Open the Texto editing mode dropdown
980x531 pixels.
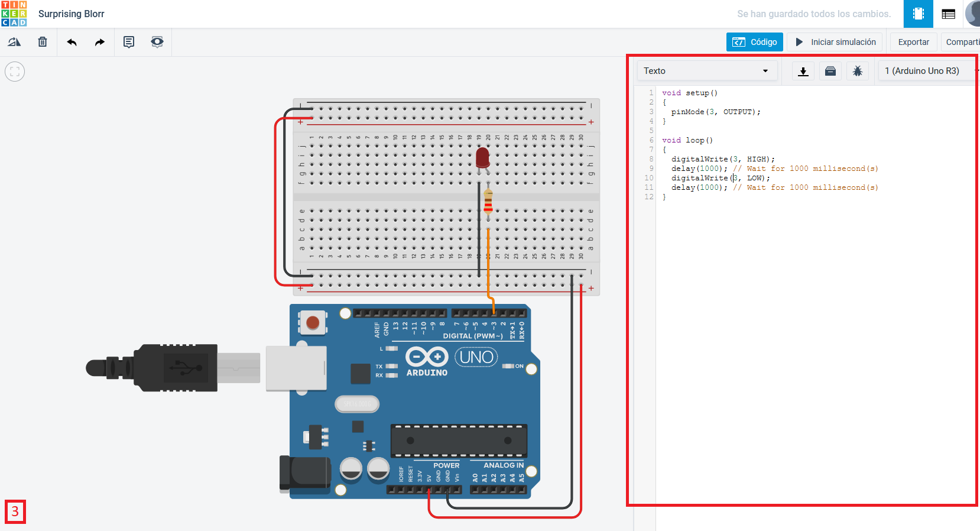click(709, 71)
